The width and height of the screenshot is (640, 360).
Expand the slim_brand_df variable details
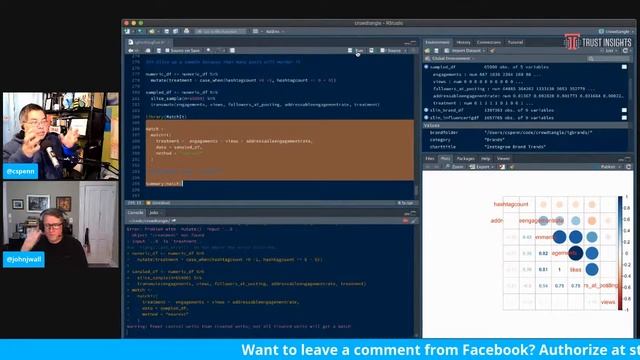click(427, 110)
